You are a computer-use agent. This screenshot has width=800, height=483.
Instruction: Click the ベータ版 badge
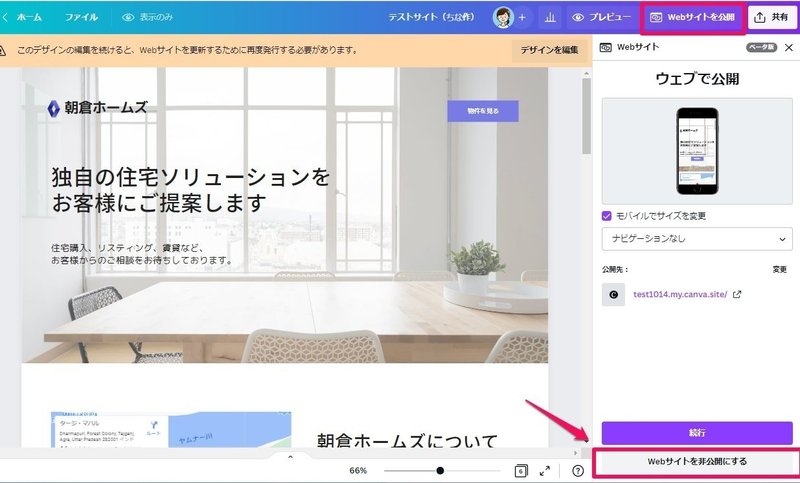tap(761, 47)
